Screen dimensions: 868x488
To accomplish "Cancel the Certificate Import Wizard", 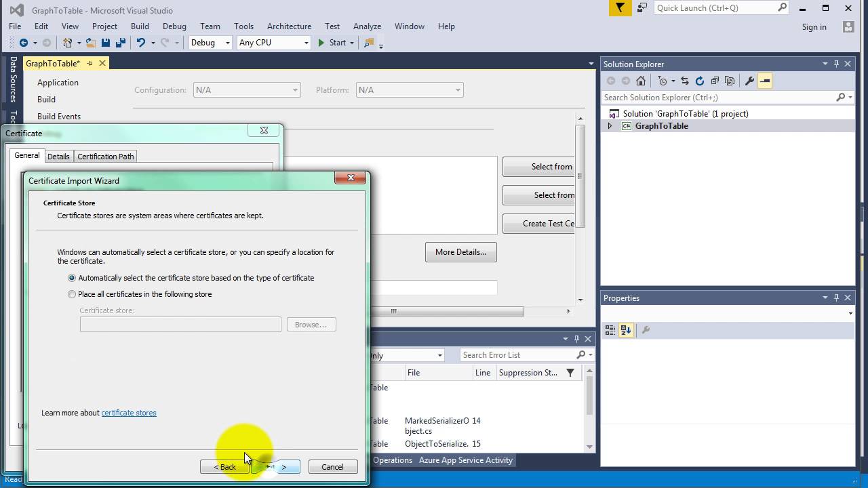I will click(x=332, y=467).
